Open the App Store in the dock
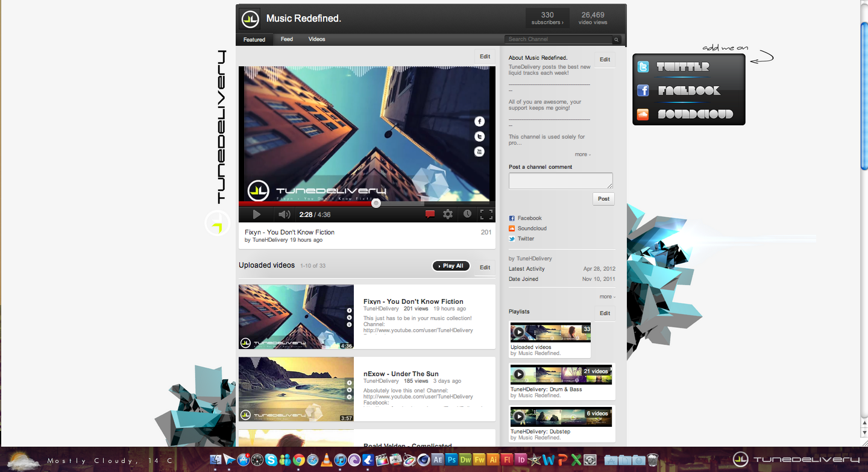The width and height of the screenshot is (868, 472). [244, 460]
